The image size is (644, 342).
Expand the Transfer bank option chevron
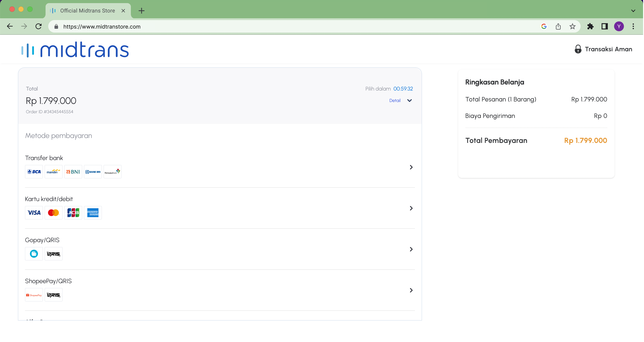411,167
